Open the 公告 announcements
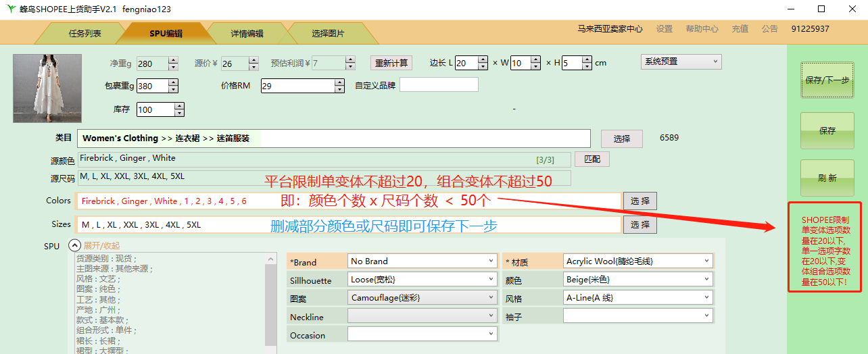Image resolution: width=868 pixels, height=354 pixels. click(770, 29)
